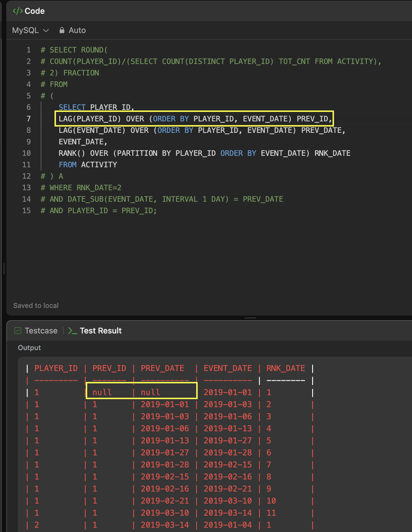Click the commented '# 2) FRACTION' line
412x532 pixels.
point(70,73)
